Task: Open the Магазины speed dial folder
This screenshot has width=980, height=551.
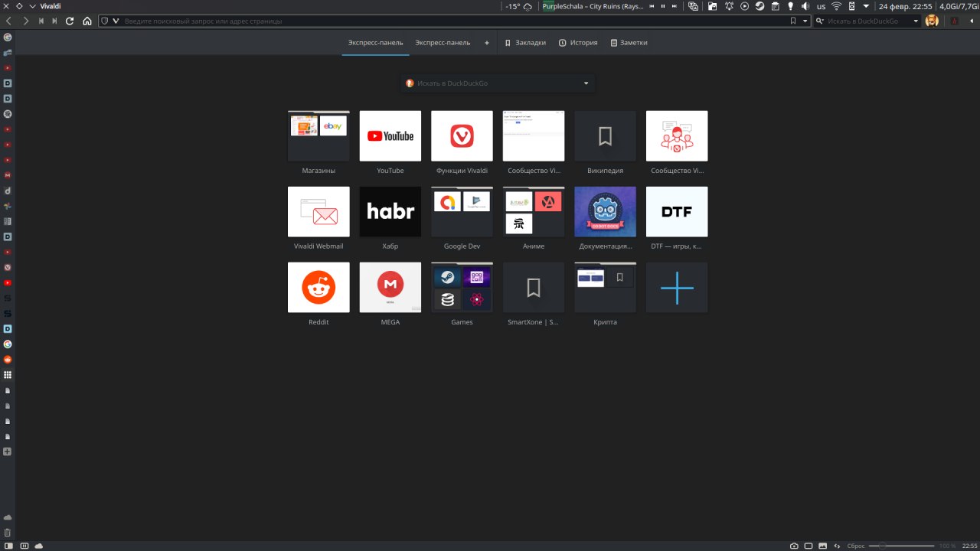Action: tap(318, 136)
